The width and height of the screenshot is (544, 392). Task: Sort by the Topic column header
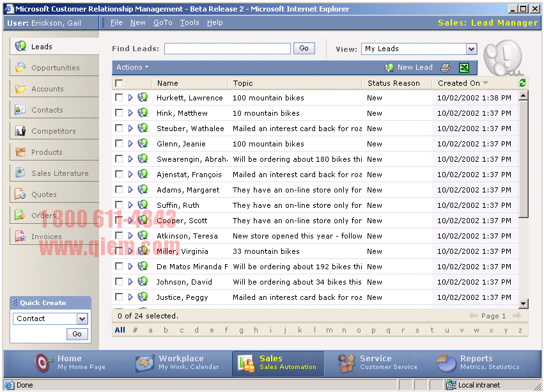243,83
